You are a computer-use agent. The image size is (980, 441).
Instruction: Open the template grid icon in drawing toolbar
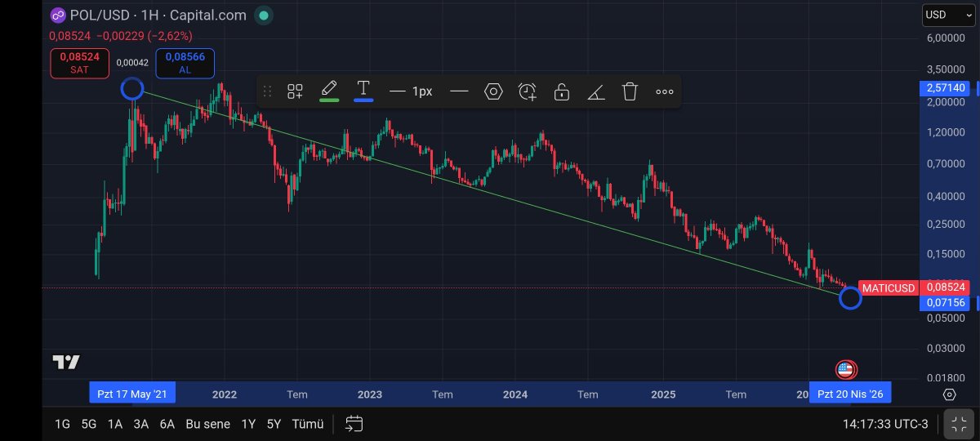[x=295, y=91]
